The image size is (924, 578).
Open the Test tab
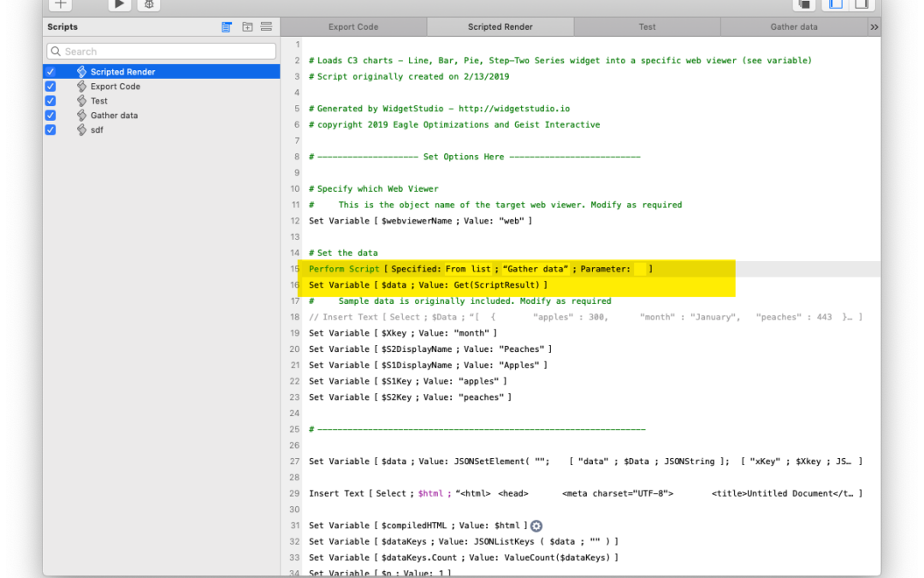tap(647, 27)
